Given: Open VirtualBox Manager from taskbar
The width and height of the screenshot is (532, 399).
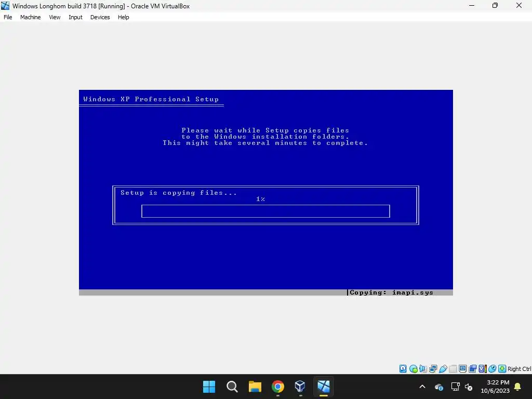Looking at the screenshot, I should tap(301, 387).
